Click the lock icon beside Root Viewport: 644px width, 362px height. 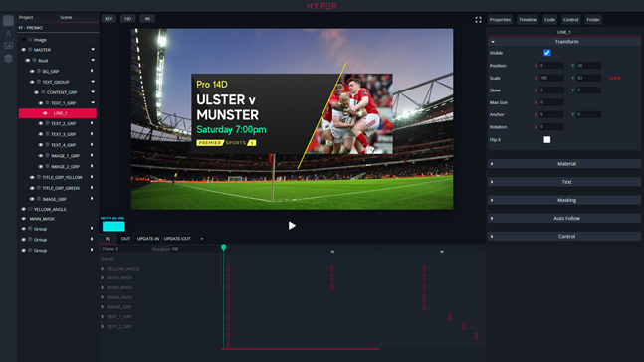click(35, 60)
